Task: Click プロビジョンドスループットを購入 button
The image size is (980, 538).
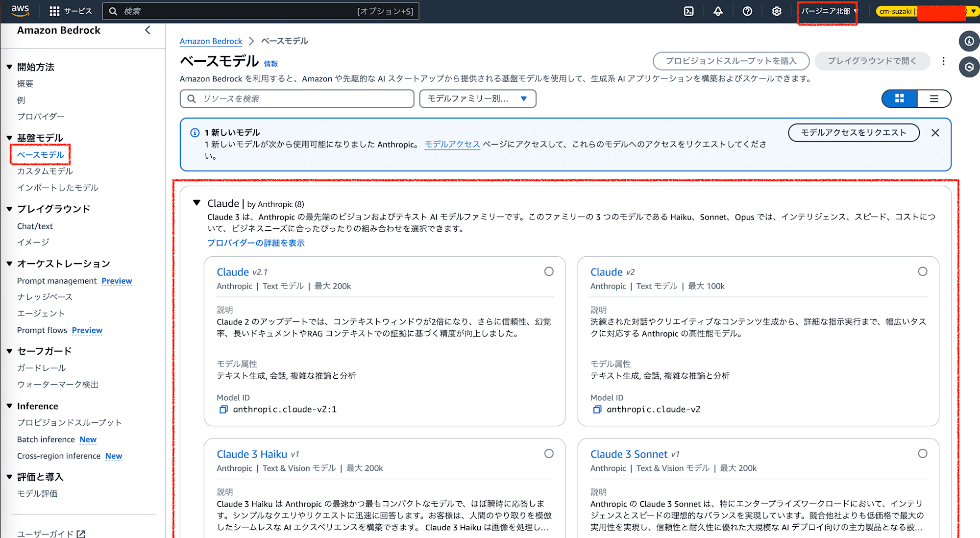Action: click(731, 61)
